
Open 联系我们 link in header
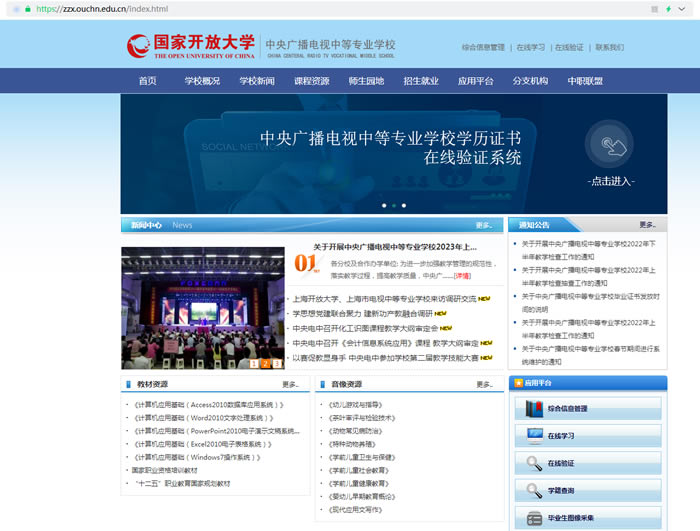609,47
